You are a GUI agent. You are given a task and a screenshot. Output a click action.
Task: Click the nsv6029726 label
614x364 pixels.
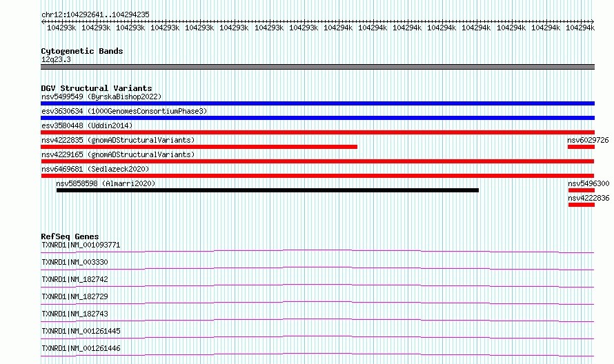coord(588,140)
